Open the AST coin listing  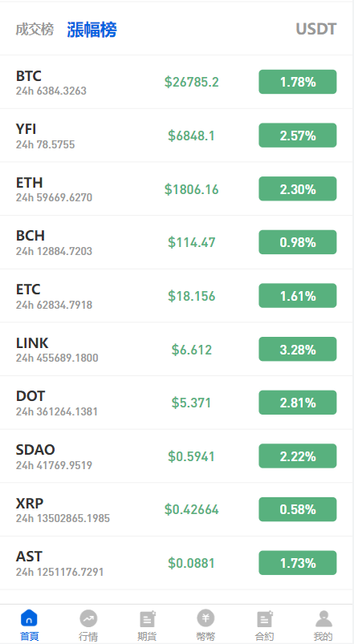pos(177,563)
